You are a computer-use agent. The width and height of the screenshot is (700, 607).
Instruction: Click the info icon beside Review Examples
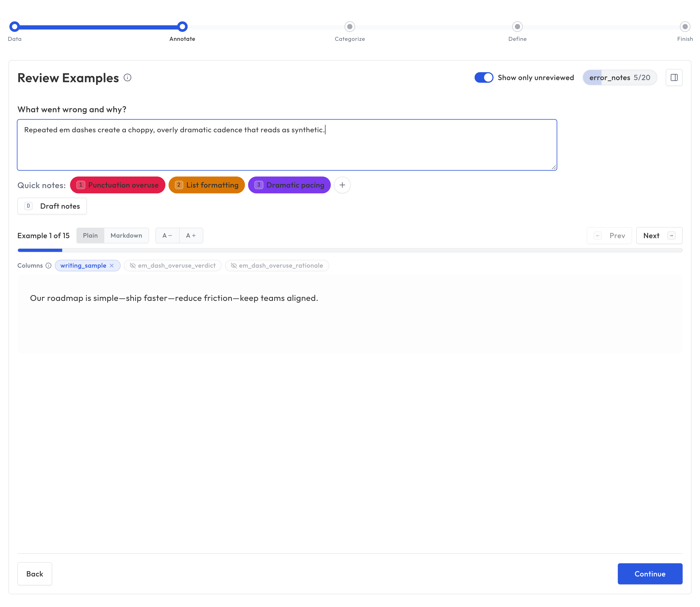point(127,78)
